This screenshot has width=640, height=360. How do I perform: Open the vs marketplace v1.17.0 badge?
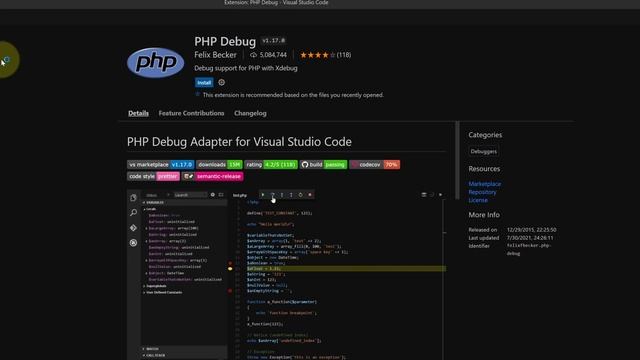160,164
